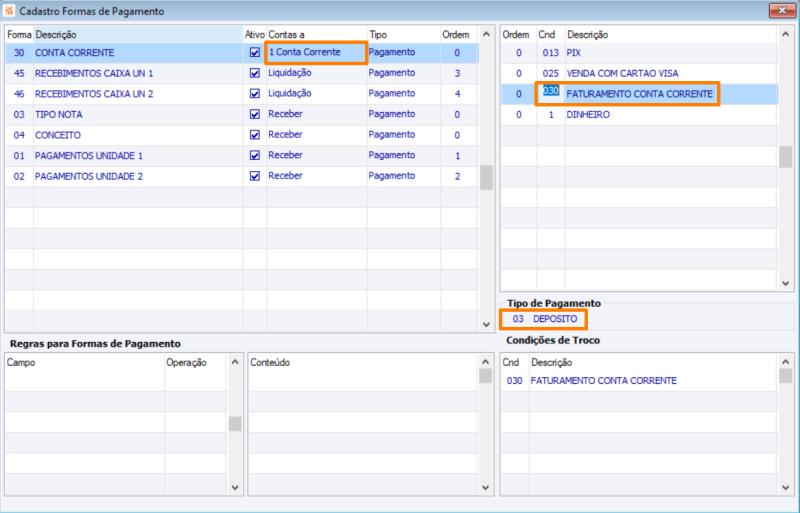
Task: Click scrollbar thumb of payment forms list
Action: click(486, 177)
